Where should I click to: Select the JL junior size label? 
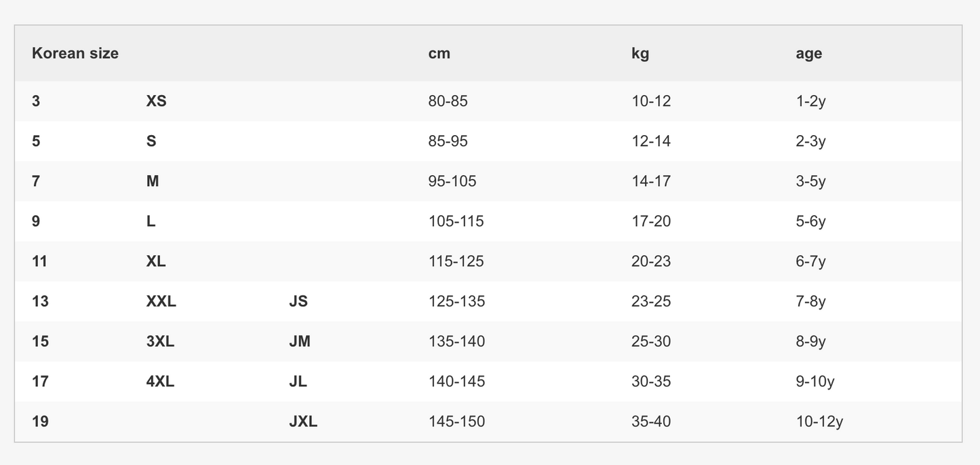coord(298,382)
